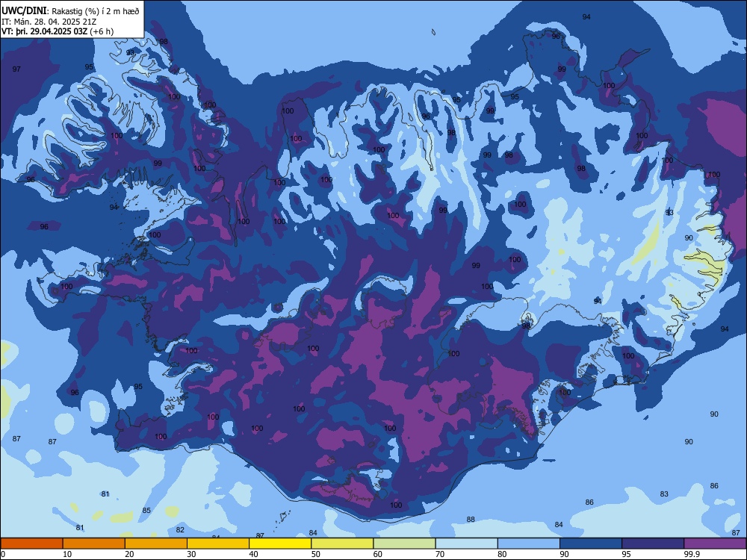Click the medium blue 80–90 legend swatch

tap(529, 543)
